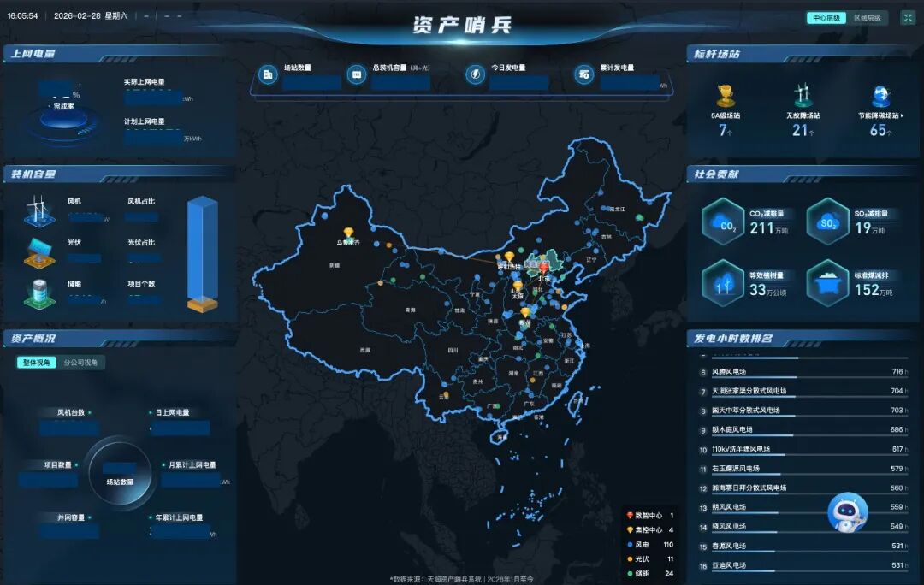Switch to the 区域层级 view

[x=867, y=17]
